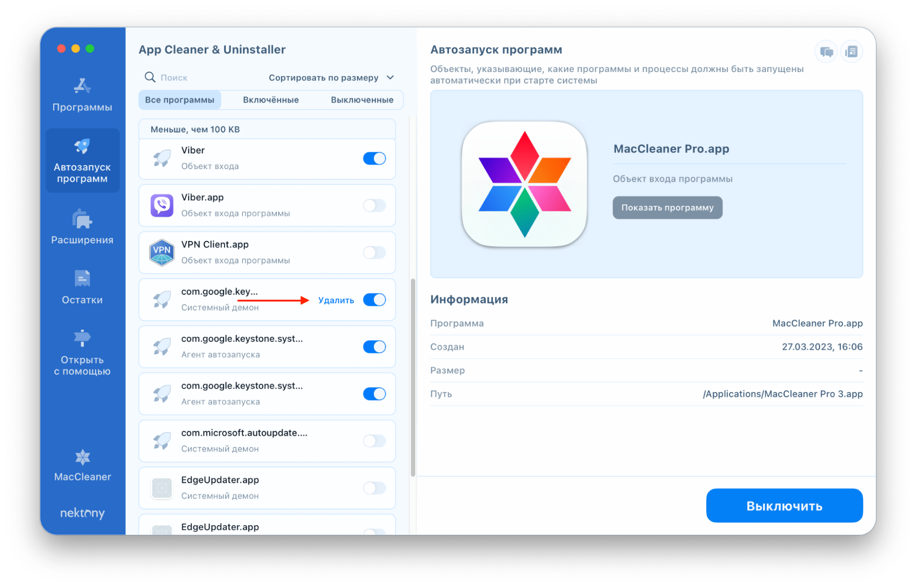916x588 pixels.
Task: Click the Меньше, чем 100 KB group header
Action: [267, 129]
